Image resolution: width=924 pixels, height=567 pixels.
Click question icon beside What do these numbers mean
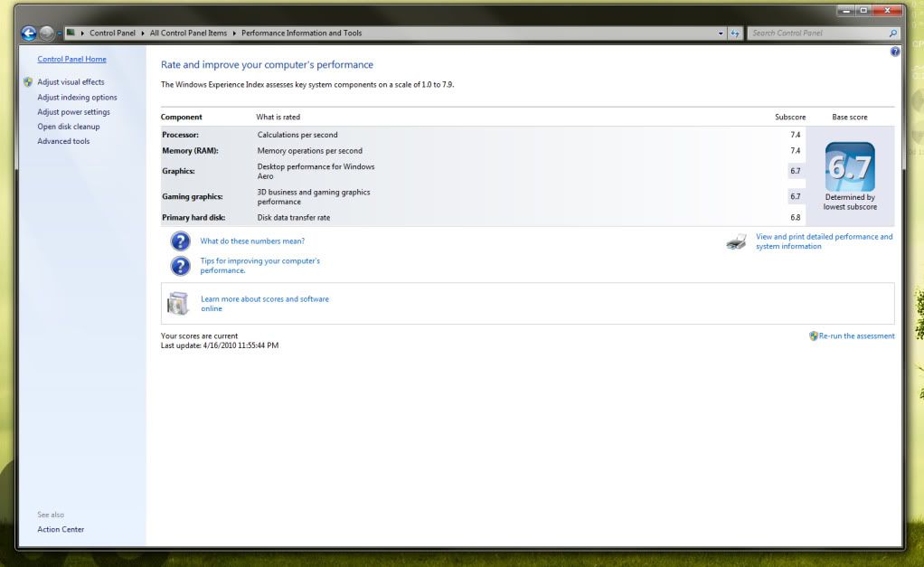(x=180, y=241)
